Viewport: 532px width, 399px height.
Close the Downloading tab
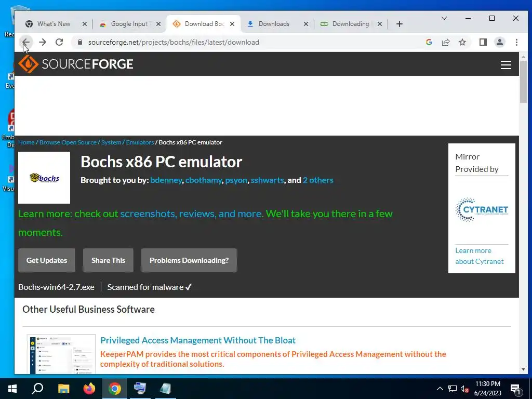tap(380, 24)
